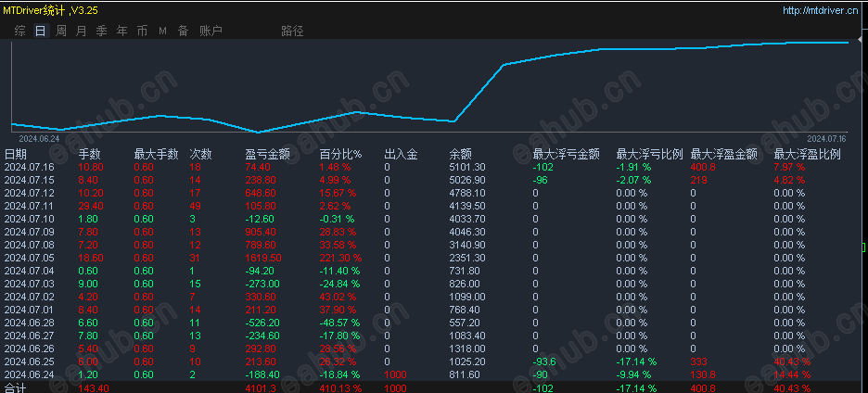Click balance value 2351.30
Image resolution: width=868 pixels, height=393 pixels.
466,258
